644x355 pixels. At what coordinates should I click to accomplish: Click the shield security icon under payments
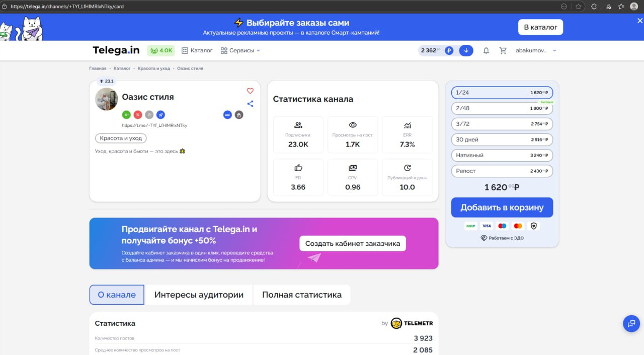(534, 226)
